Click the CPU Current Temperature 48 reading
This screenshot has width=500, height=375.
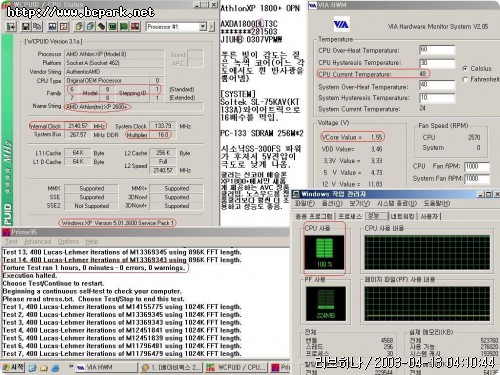pos(423,74)
